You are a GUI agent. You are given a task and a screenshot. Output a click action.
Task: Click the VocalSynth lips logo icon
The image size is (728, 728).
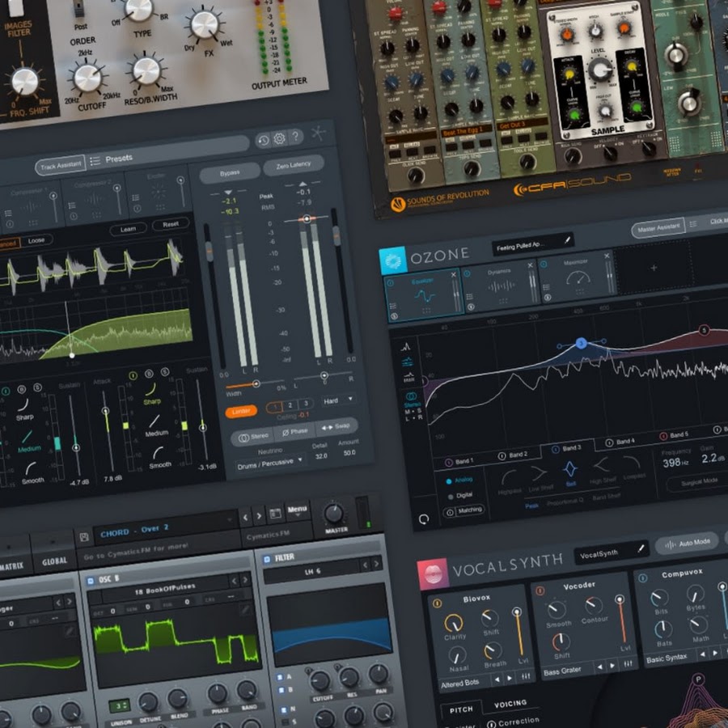(433, 573)
